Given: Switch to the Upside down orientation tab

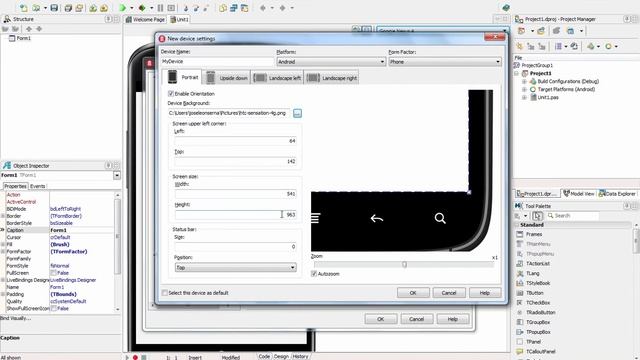Looking at the screenshot, I should tap(227, 78).
